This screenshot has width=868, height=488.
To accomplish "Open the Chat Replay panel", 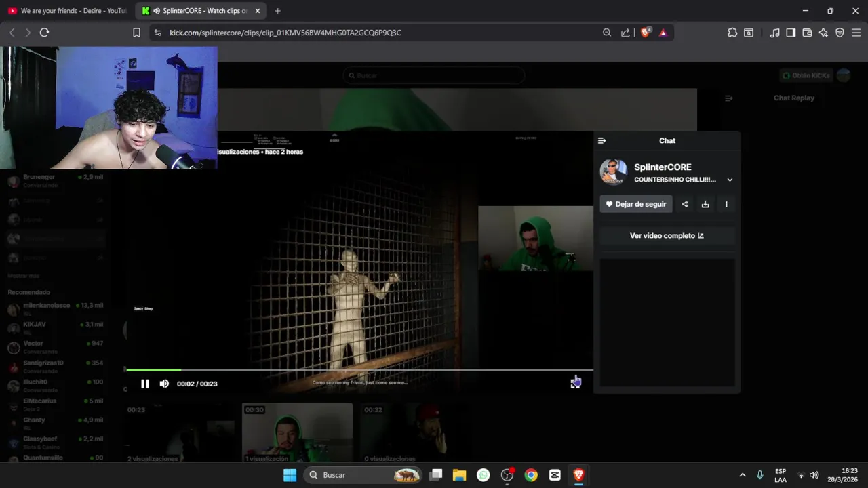I will click(794, 98).
